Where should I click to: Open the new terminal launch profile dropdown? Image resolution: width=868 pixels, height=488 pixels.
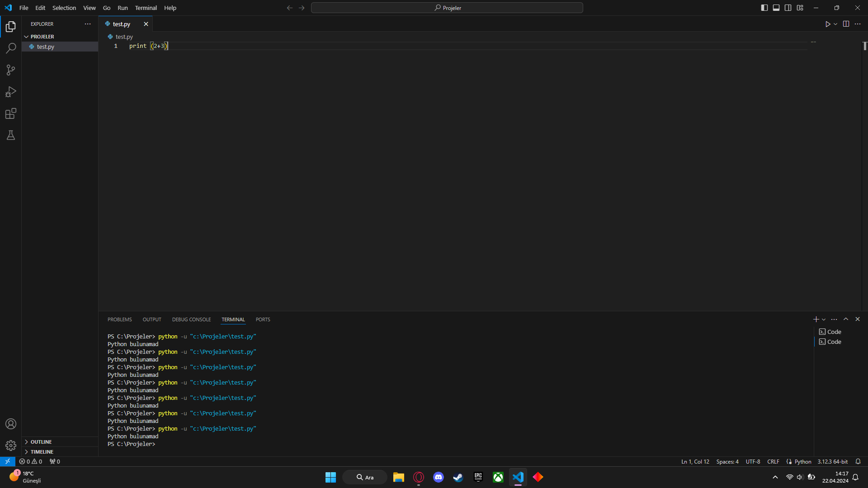tap(824, 319)
